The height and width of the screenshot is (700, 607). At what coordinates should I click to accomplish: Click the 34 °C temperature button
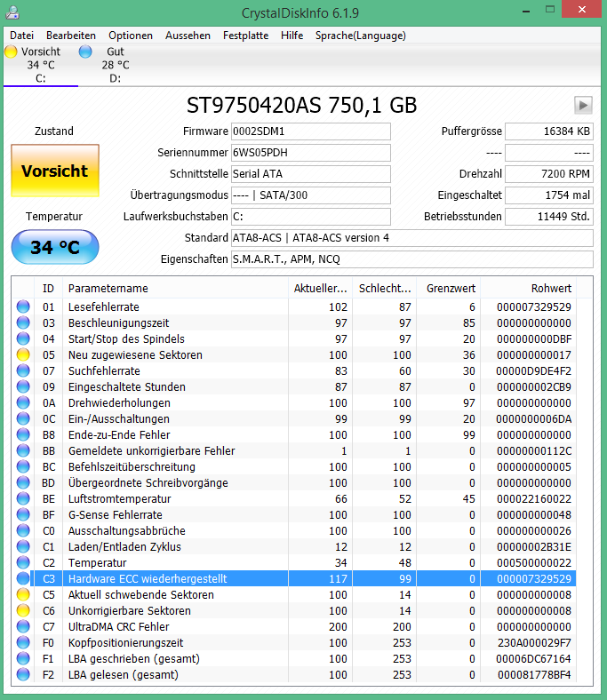(x=55, y=247)
